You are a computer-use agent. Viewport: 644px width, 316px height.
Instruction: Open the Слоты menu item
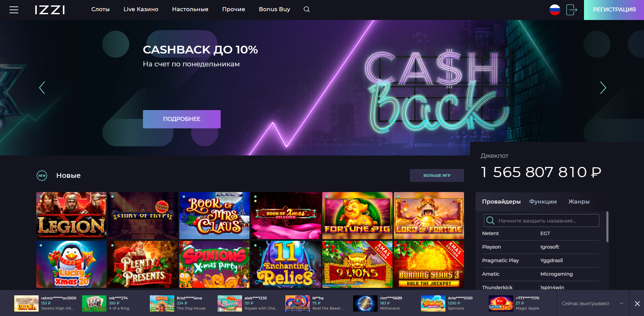tap(100, 9)
